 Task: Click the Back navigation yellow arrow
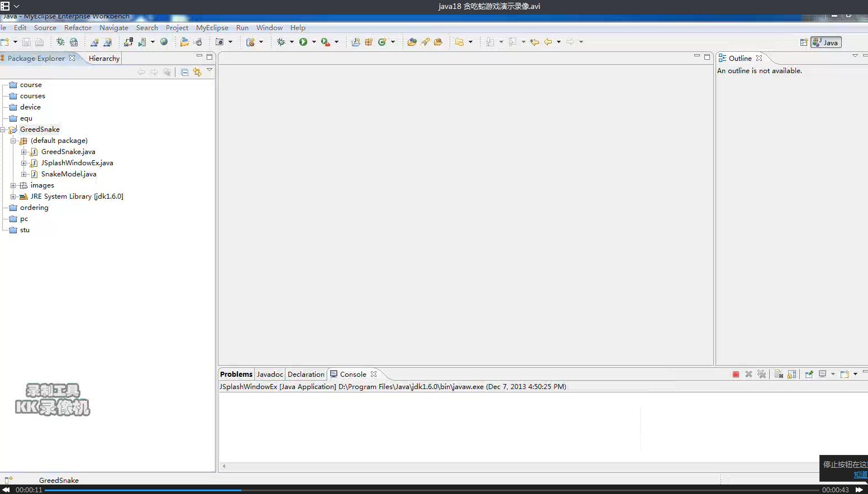click(x=548, y=42)
